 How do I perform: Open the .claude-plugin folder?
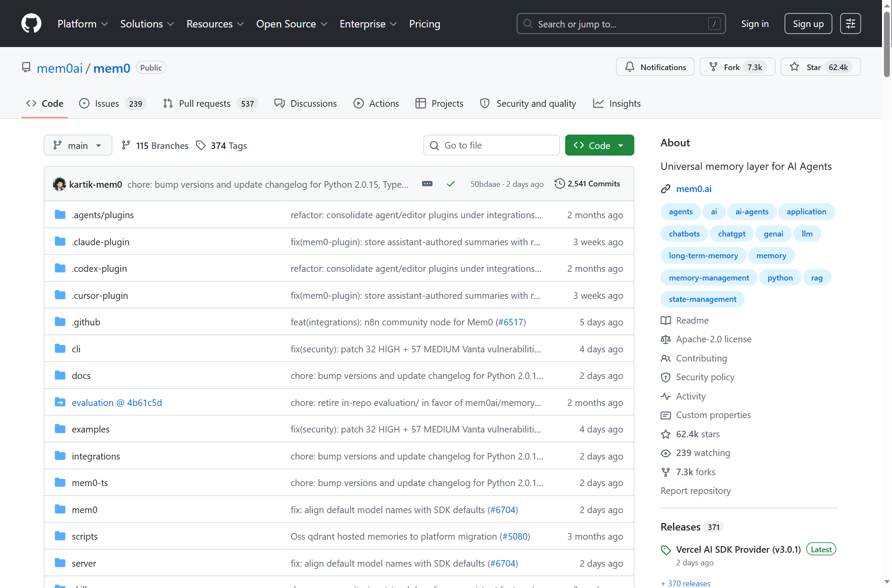pyautogui.click(x=101, y=242)
